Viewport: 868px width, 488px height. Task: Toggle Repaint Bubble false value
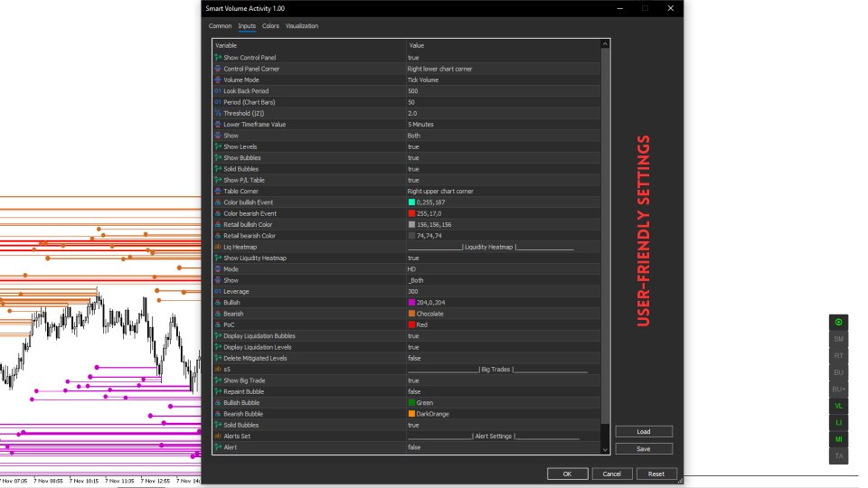503,391
